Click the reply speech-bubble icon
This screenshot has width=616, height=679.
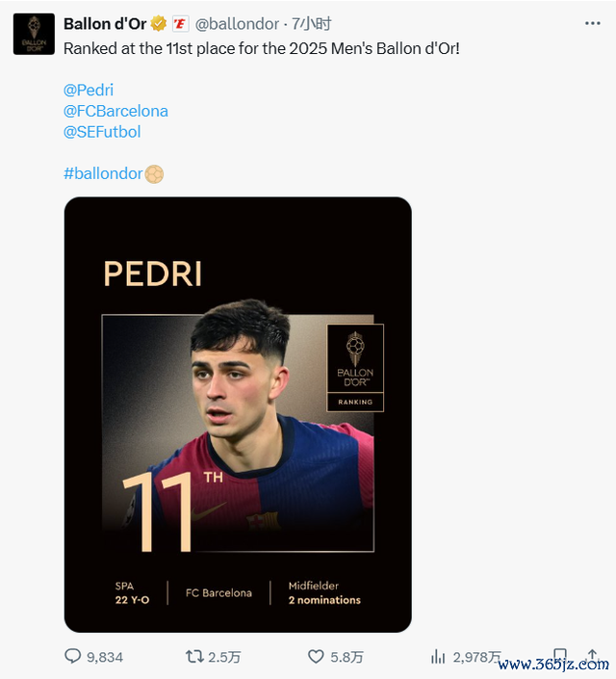tap(73, 657)
